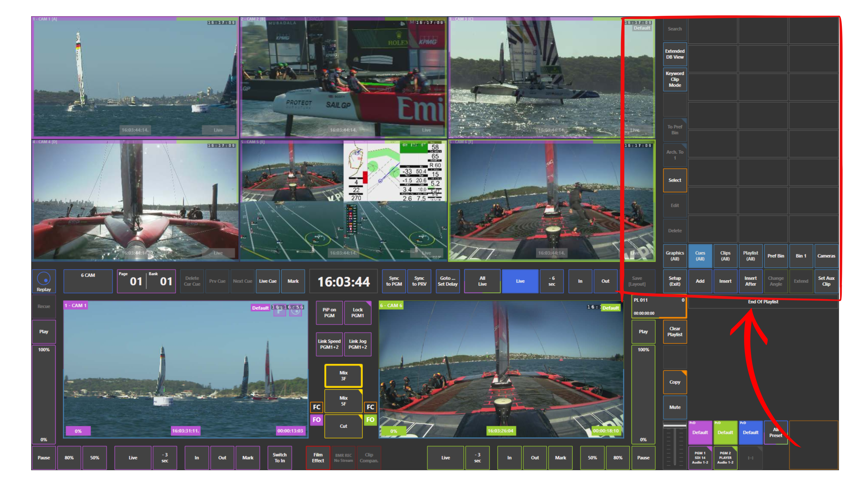Toggle Lock PGM1

pos(358,312)
